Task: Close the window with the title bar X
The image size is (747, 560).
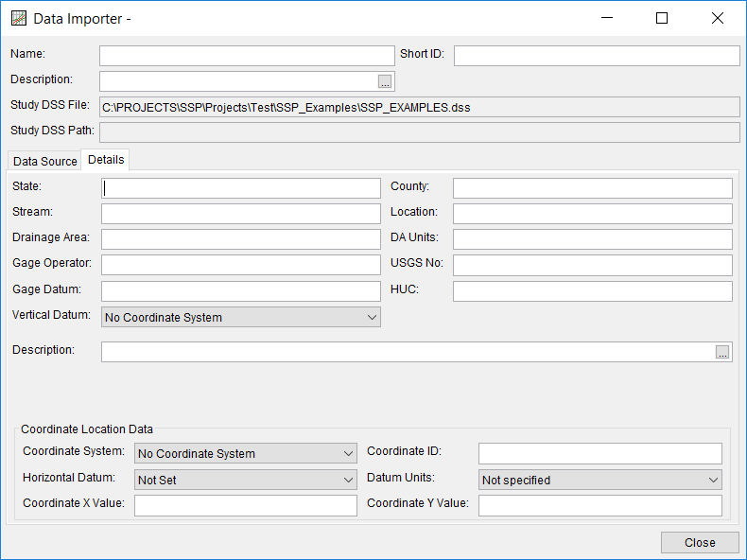Action: 717,18
